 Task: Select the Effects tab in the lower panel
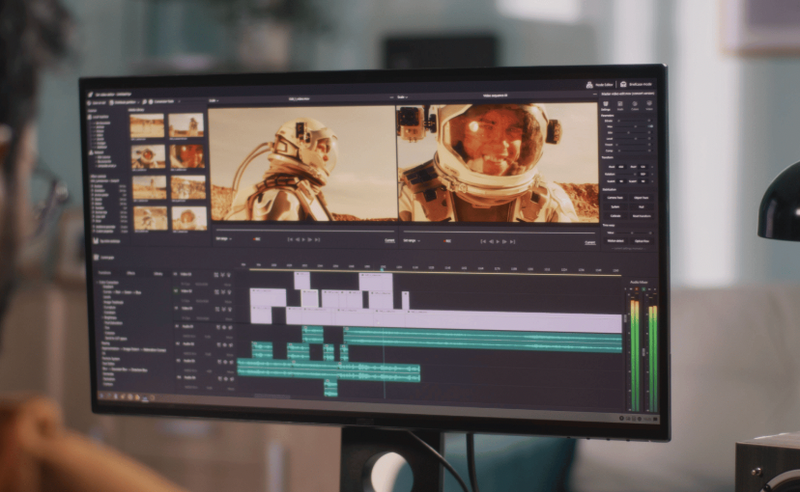pyautogui.click(x=131, y=273)
